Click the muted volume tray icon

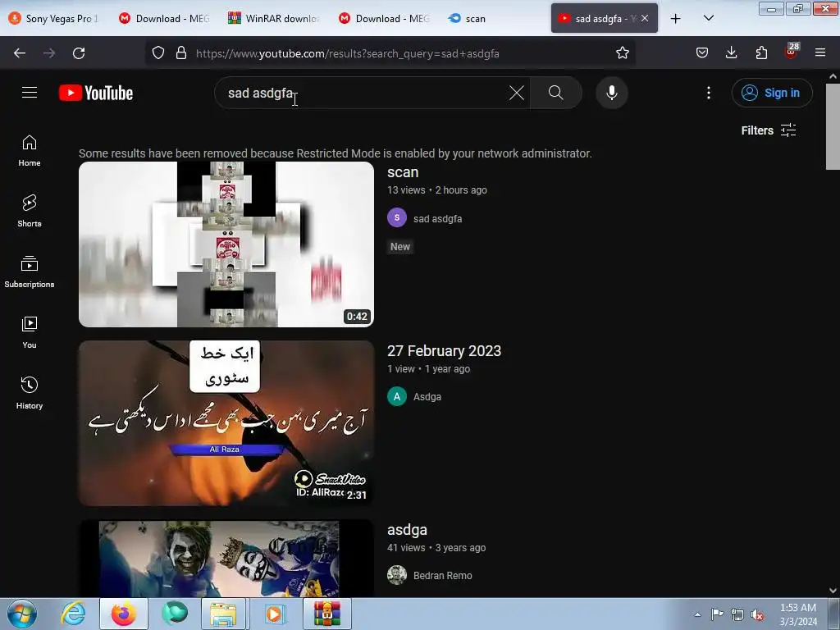tap(757, 615)
